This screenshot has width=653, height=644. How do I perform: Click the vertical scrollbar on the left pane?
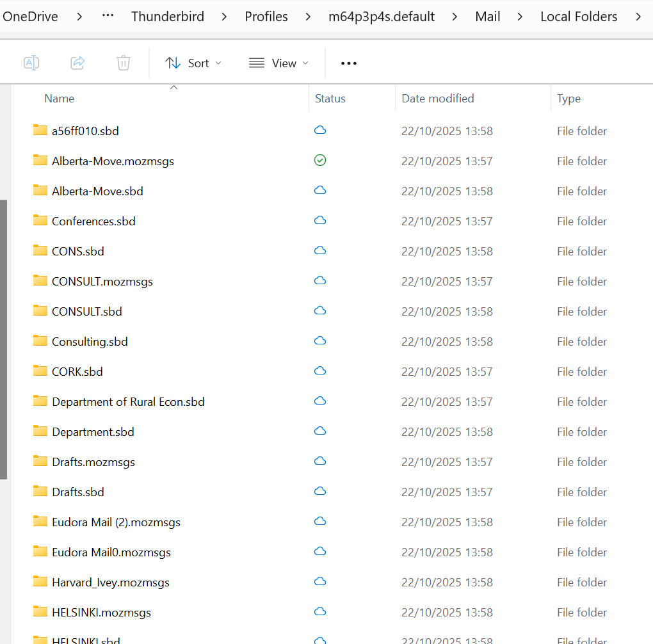coord(3,339)
